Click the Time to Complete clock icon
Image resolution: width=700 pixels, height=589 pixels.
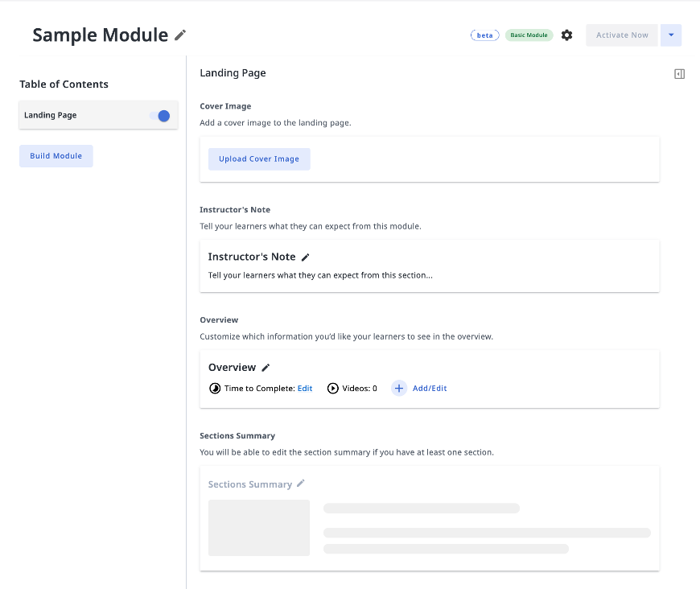point(215,389)
